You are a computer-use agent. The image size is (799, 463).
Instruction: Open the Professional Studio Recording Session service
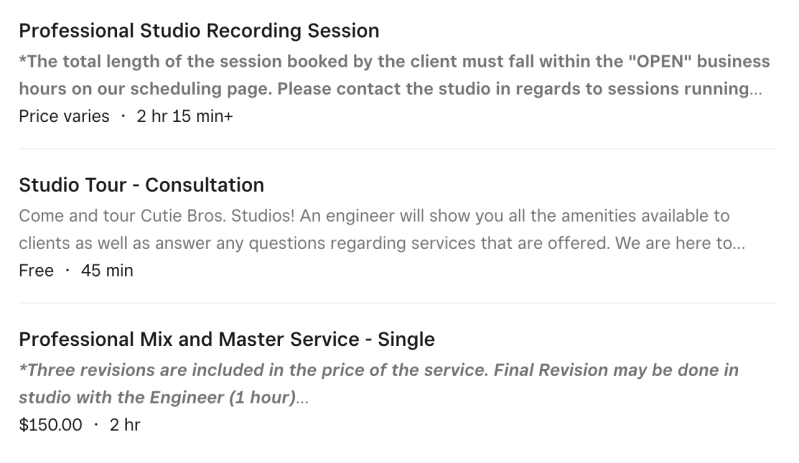coord(199,31)
